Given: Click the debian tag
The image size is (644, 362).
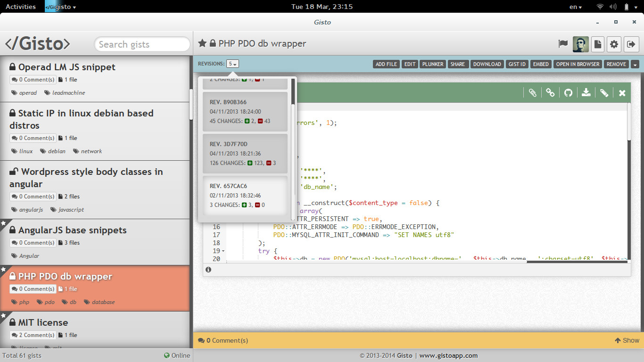Looking at the screenshot, I should point(53,151).
